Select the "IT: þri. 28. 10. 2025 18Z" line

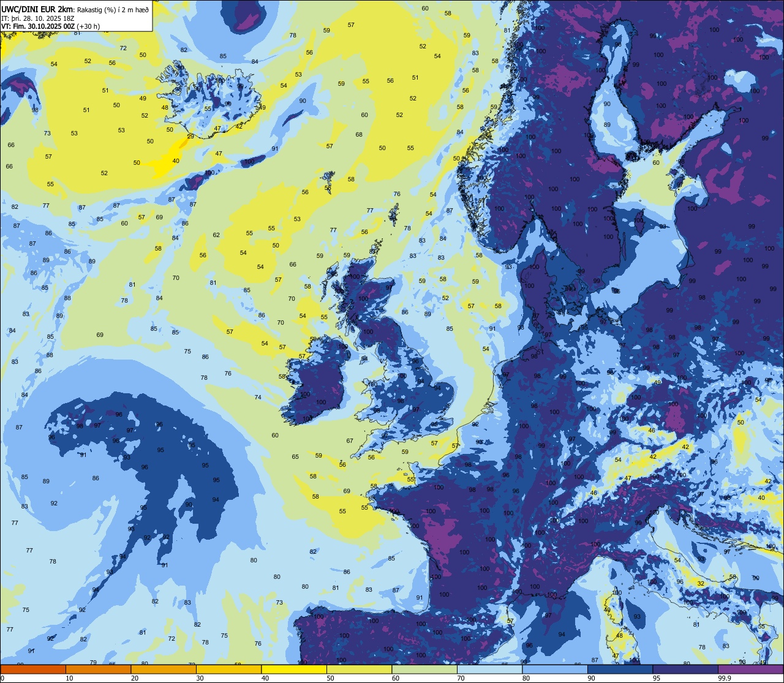(x=39, y=18)
